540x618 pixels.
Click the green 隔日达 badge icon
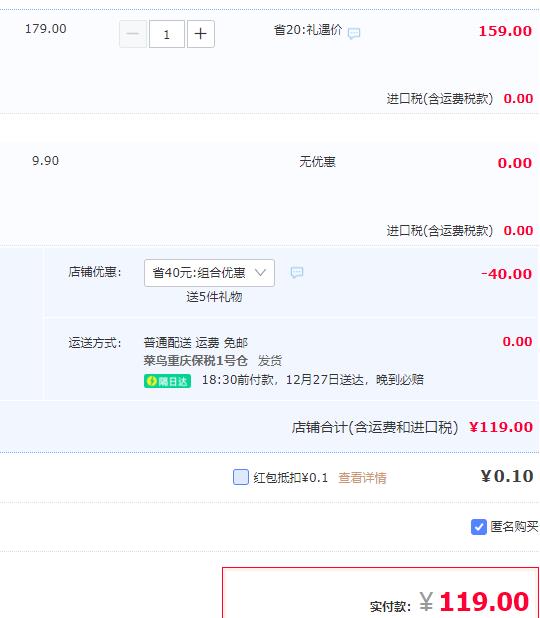point(168,381)
